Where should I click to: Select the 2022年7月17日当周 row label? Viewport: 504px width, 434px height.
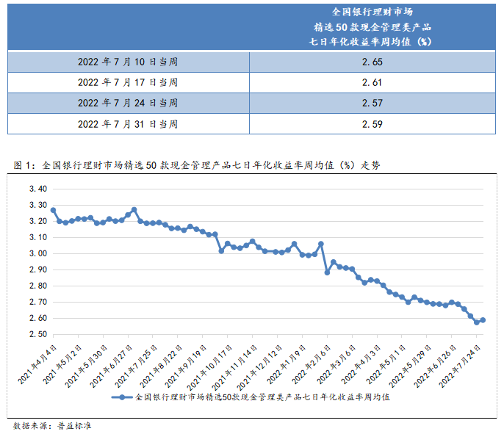(128, 82)
